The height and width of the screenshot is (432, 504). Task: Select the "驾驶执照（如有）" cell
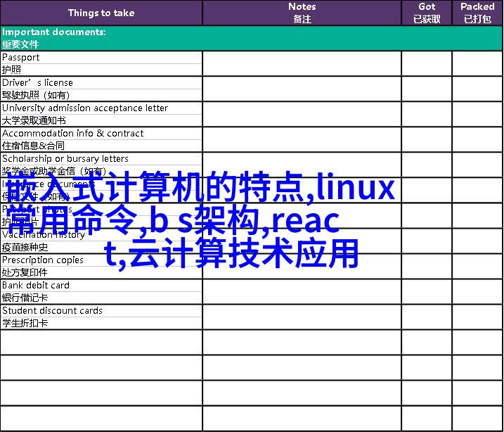[101, 95]
